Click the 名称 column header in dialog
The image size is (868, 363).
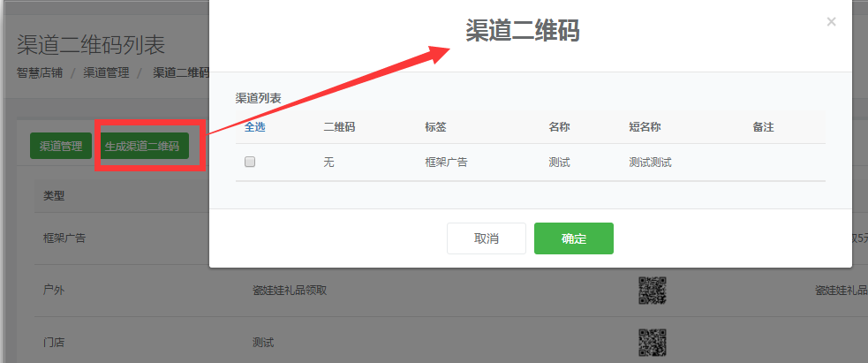559,126
